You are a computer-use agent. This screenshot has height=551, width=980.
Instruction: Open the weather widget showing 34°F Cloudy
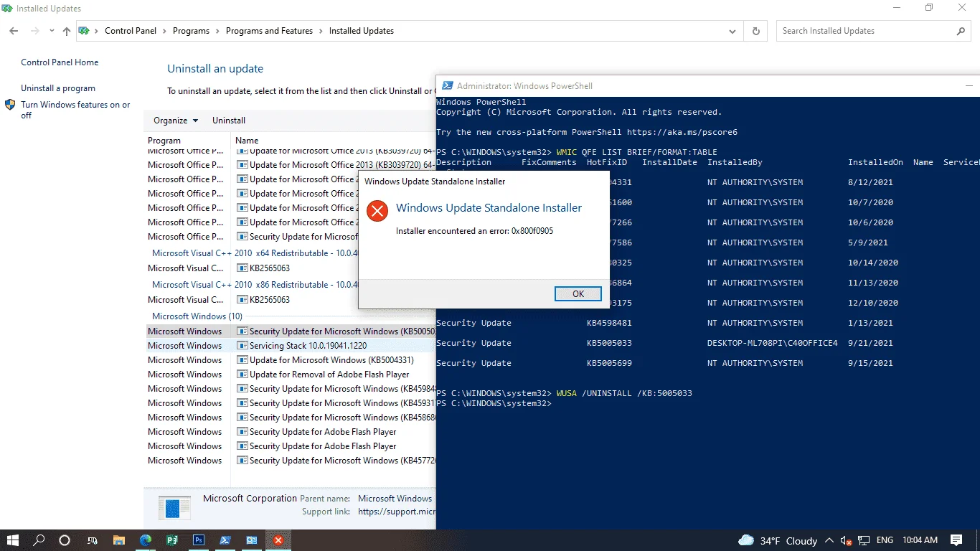778,540
